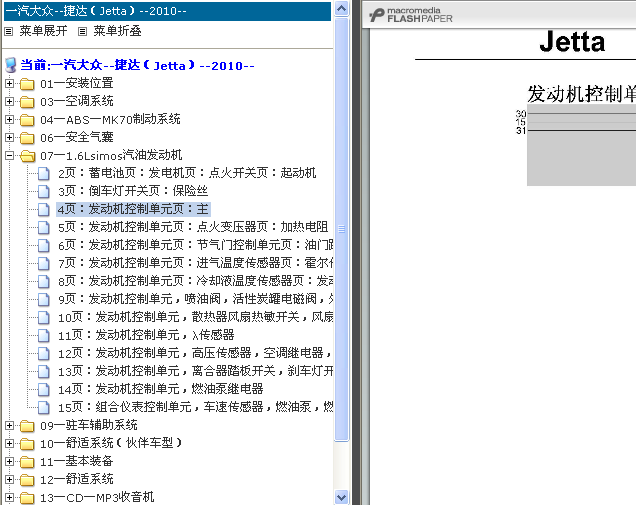The image size is (636, 505).
Task: Click the tree panel scroll up arrow
Action: coord(342,9)
